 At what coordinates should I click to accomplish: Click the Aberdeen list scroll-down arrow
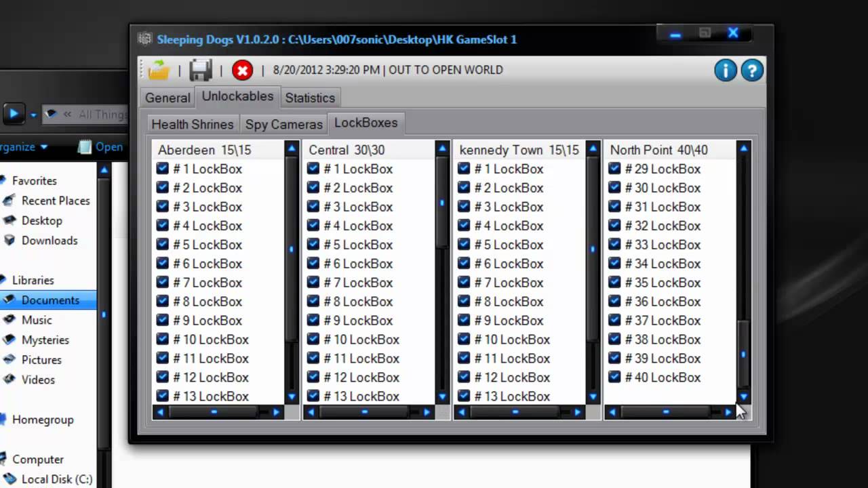[292, 397]
